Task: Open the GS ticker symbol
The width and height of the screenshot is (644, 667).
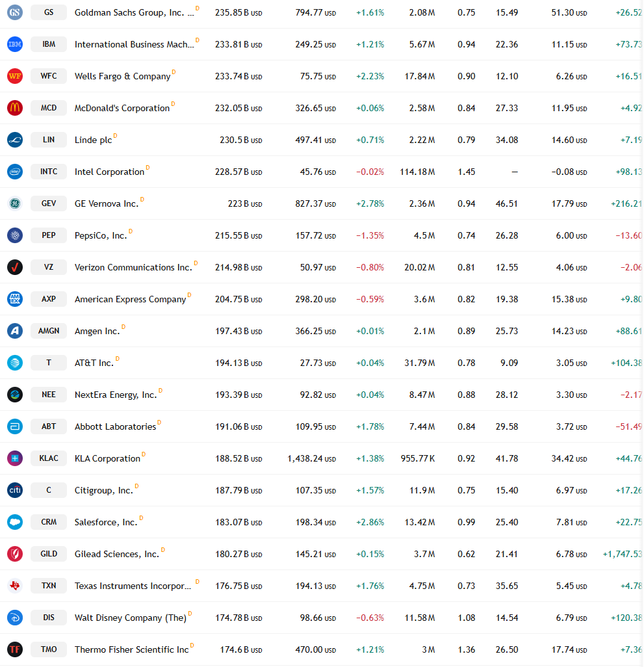Action: coord(49,12)
